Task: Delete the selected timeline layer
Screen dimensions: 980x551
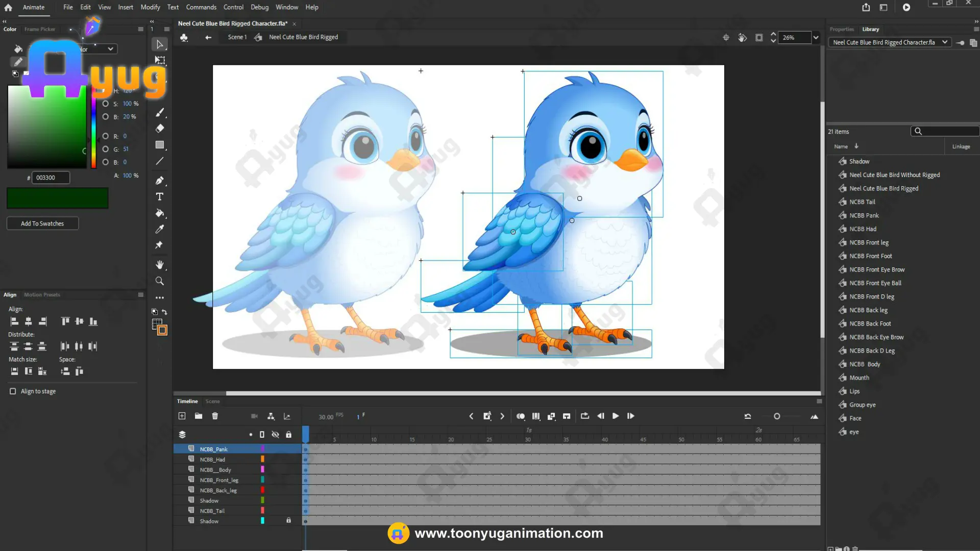Action: pos(215,416)
